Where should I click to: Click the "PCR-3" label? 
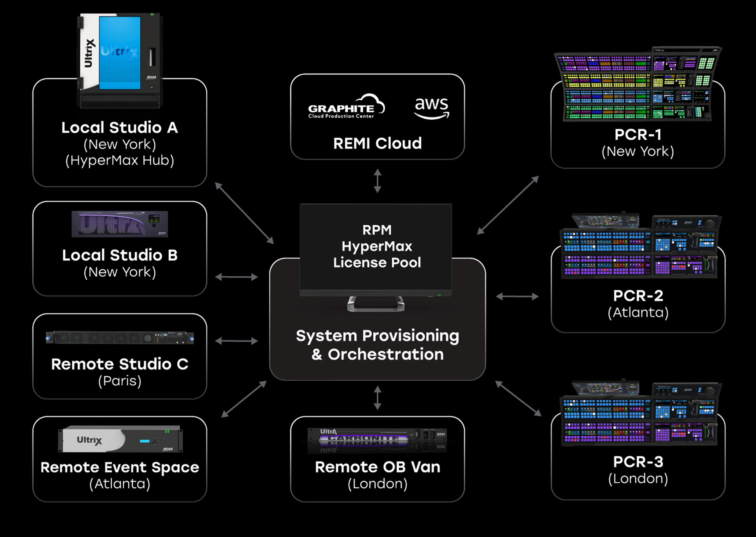coord(638,462)
